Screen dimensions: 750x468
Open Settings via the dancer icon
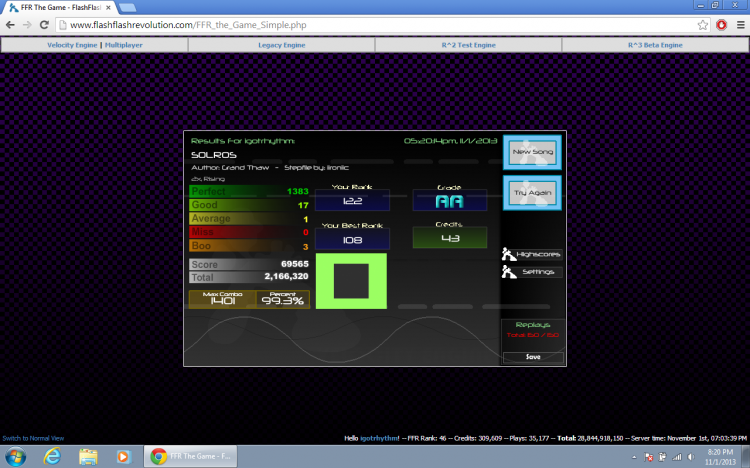pyautogui.click(x=508, y=272)
